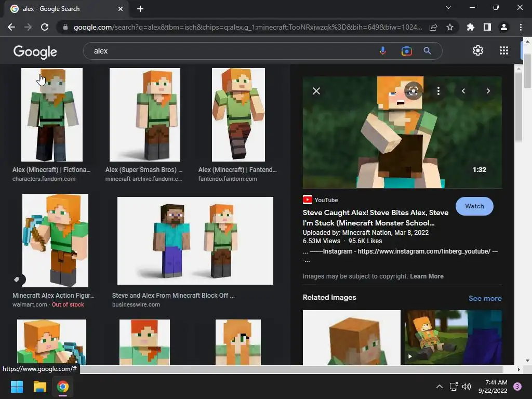Open Alex (Minecraft) Fictional characters image

click(x=52, y=115)
